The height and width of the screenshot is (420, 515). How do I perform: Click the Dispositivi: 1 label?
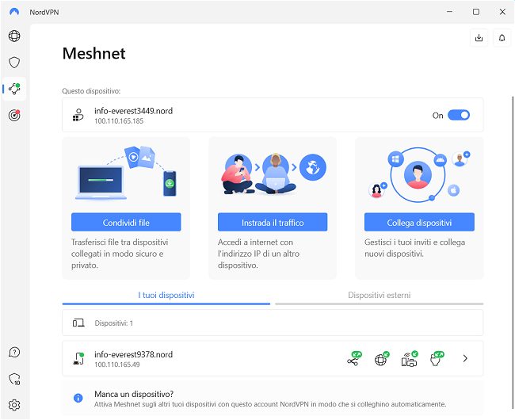pos(113,323)
